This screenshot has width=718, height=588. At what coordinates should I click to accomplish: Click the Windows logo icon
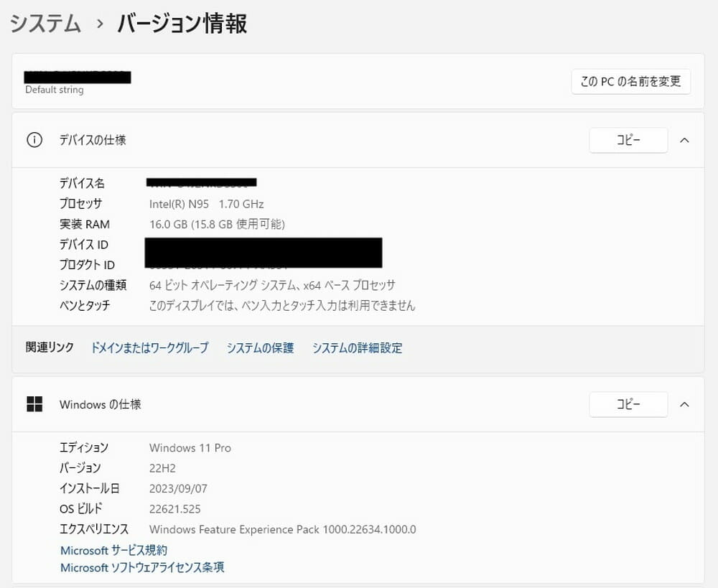34,404
